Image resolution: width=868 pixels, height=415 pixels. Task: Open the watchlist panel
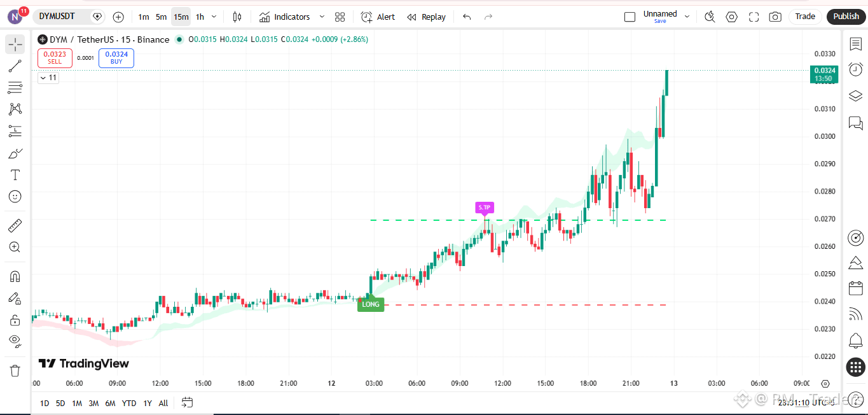tap(855, 44)
